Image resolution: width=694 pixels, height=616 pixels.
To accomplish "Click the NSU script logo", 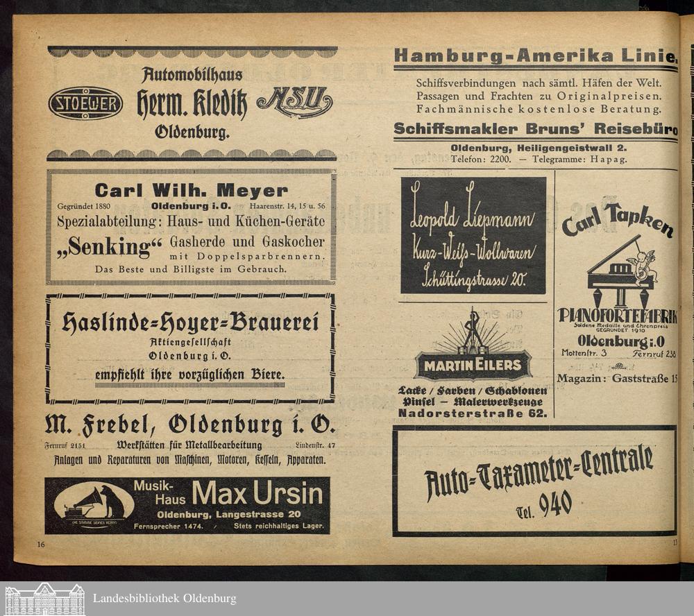I will 294,103.
